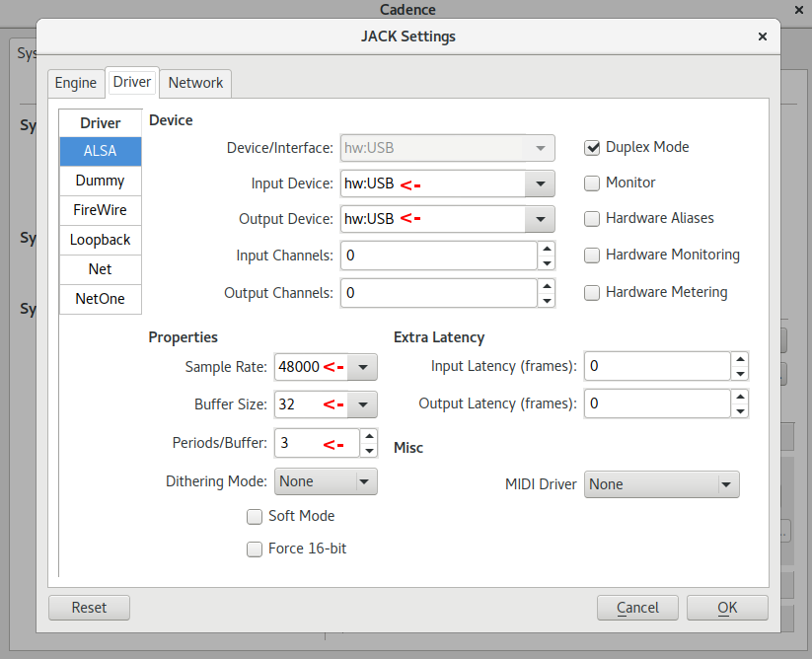Switch to the Network tab
This screenshot has height=659, width=812.
tap(194, 83)
